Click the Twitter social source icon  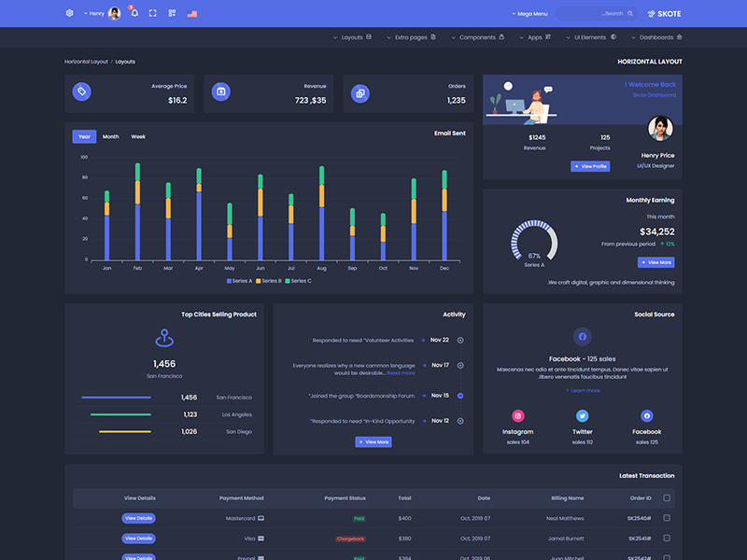tap(582, 415)
